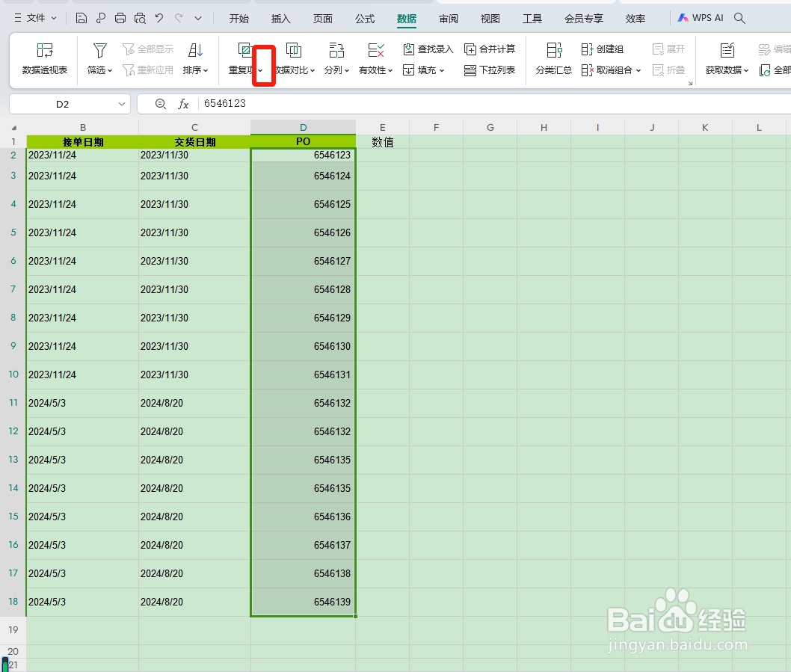Open the Name Box dropdown arrow

pyautogui.click(x=122, y=104)
